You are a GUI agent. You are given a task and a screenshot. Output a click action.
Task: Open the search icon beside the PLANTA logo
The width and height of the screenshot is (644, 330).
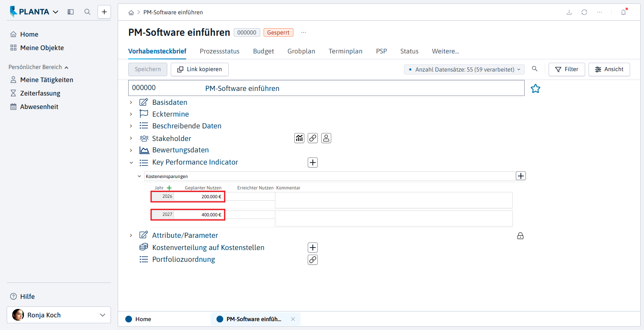pyautogui.click(x=87, y=12)
